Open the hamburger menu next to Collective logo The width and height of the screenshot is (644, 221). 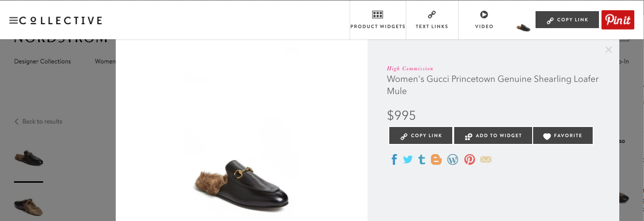click(13, 20)
